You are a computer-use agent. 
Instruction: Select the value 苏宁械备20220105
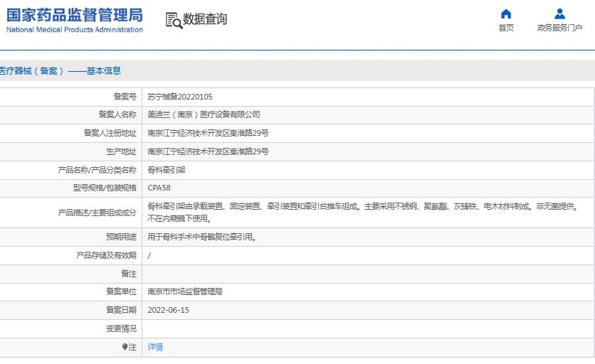180,97
